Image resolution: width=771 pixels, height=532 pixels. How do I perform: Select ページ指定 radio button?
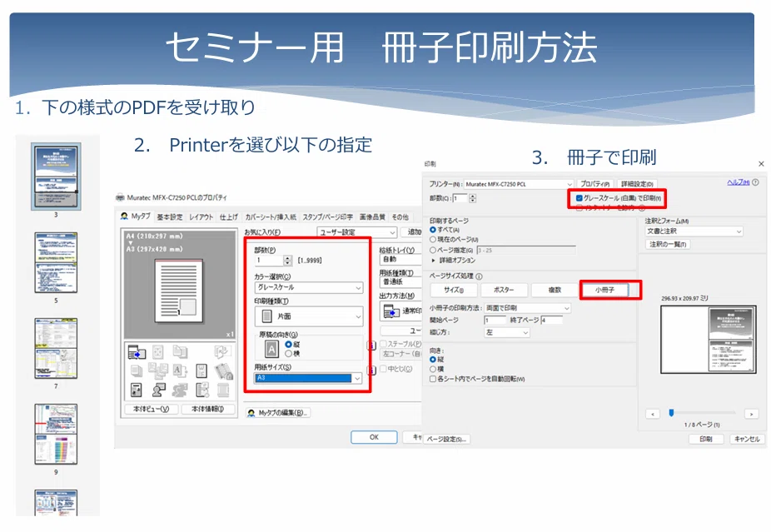click(433, 251)
